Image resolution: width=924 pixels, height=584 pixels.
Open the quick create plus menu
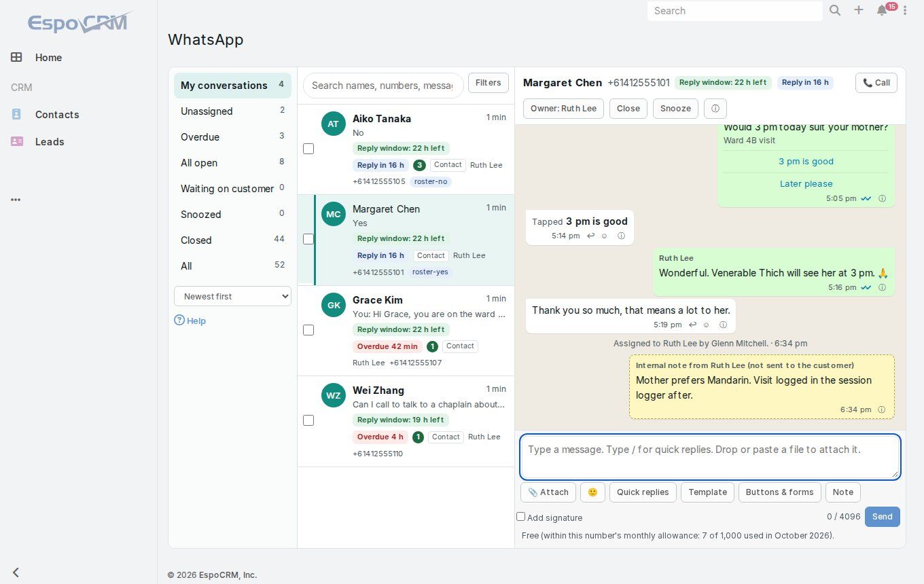tap(859, 10)
